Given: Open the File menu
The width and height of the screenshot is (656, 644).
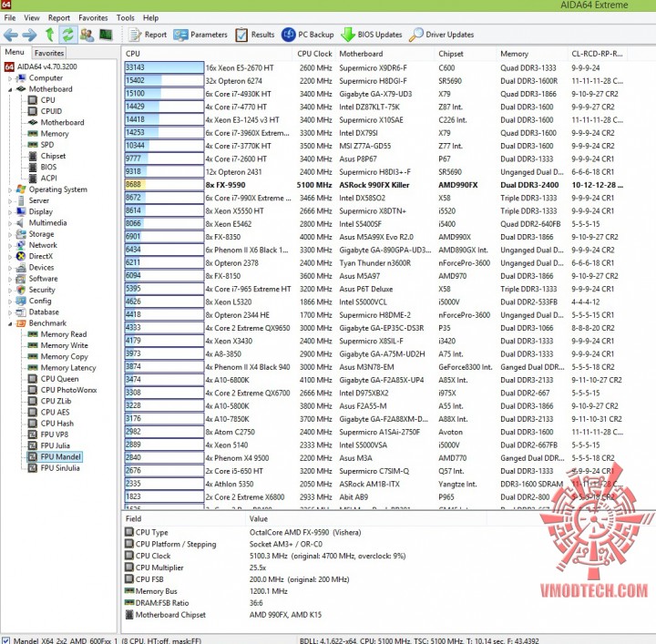Looking at the screenshot, I should pos(10,17).
